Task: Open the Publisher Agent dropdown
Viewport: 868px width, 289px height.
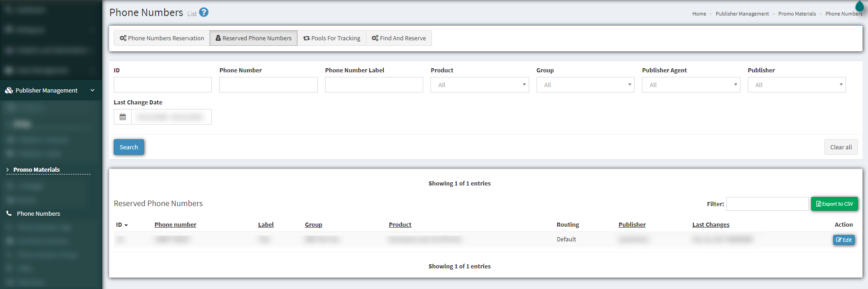Action: click(691, 85)
